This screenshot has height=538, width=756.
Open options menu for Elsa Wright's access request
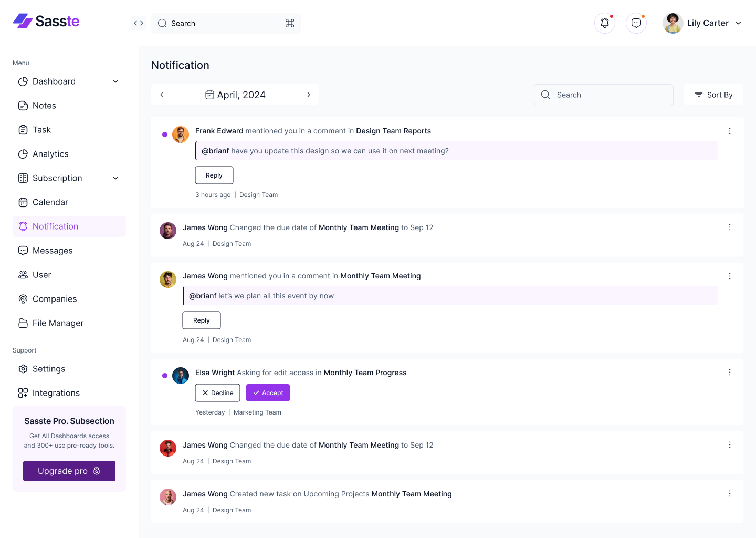click(730, 372)
